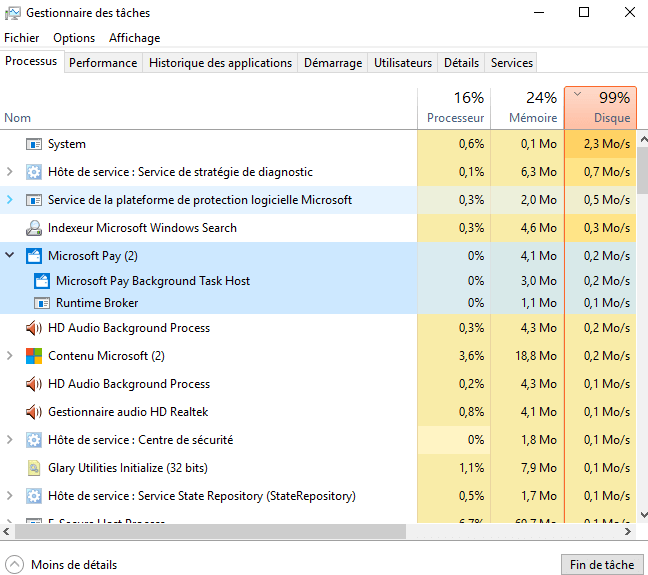Click the 0,7 Mo/s disk value
Image resolution: width=648 pixels, height=575 pixels.
click(x=606, y=172)
